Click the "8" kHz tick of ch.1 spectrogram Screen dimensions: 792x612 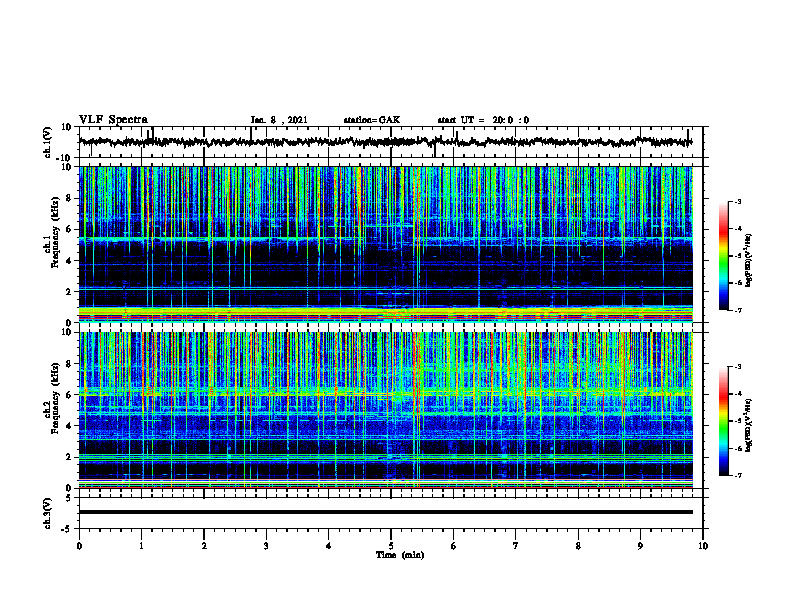69,198
